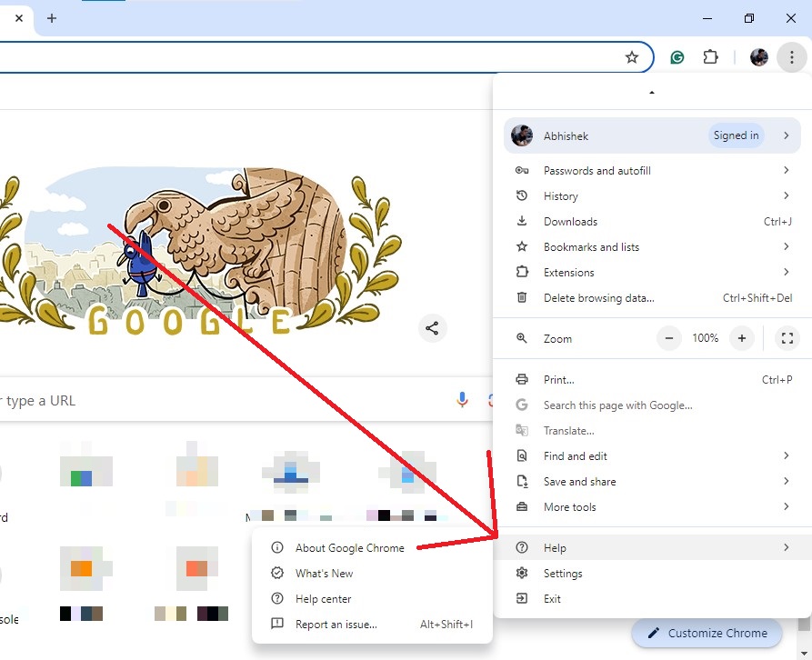Screen dimensions: 812x660
Task: Click the About Google Chrome info icon
Action: tap(277, 547)
